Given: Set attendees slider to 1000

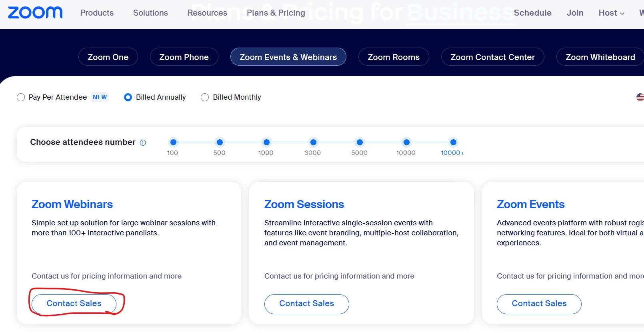Looking at the screenshot, I should tap(266, 142).
